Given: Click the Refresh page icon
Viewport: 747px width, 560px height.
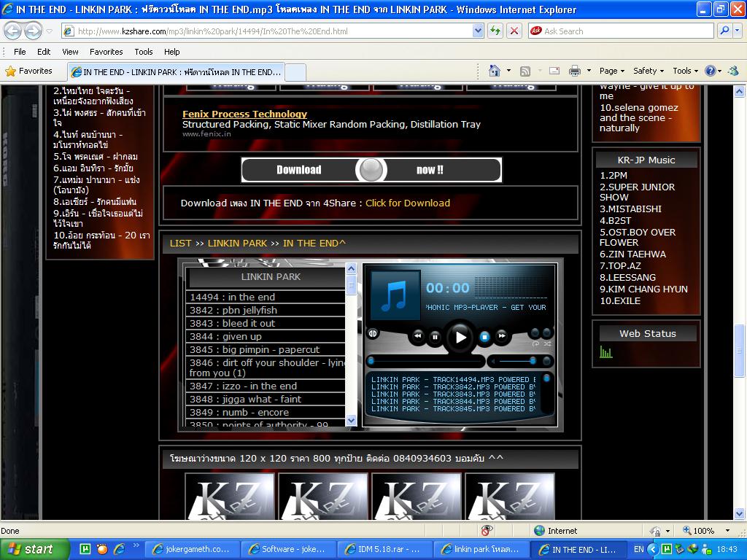Looking at the screenshot, I should 495,31.
